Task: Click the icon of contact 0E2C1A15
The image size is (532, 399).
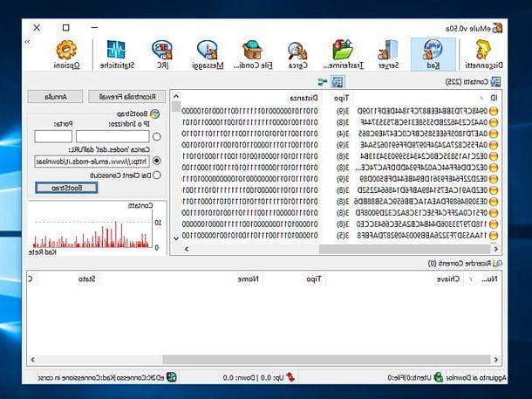Action: pos(494,156)
